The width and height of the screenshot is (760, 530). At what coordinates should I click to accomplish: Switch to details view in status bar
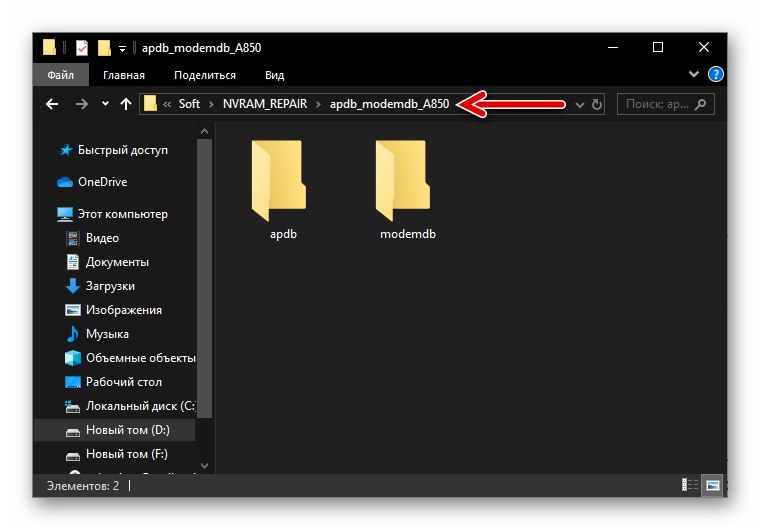tap(690, 484)
